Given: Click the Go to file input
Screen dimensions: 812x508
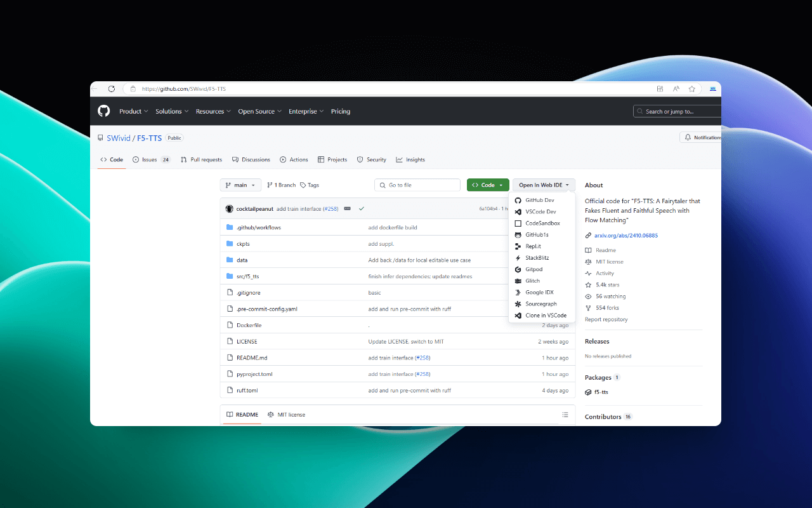Looking at the screenshot, I should (417, 185).
